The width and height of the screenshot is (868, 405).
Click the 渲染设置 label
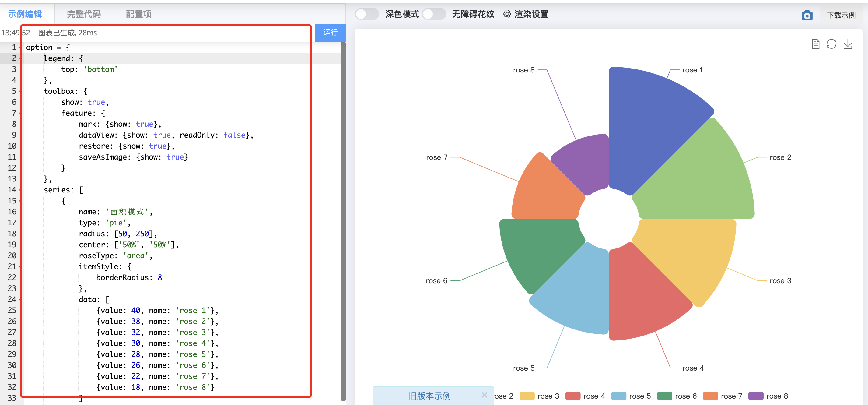point(531,14)
